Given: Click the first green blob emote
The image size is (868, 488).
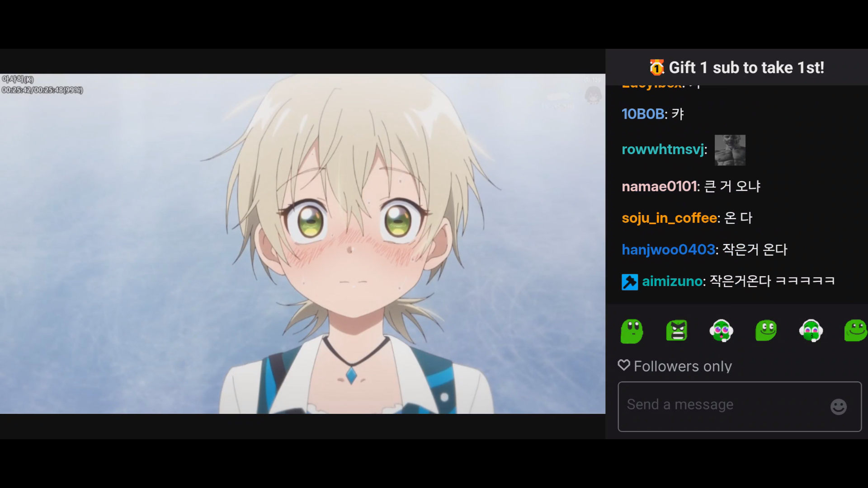Looking at the screenshot, I should coord(632,331).
